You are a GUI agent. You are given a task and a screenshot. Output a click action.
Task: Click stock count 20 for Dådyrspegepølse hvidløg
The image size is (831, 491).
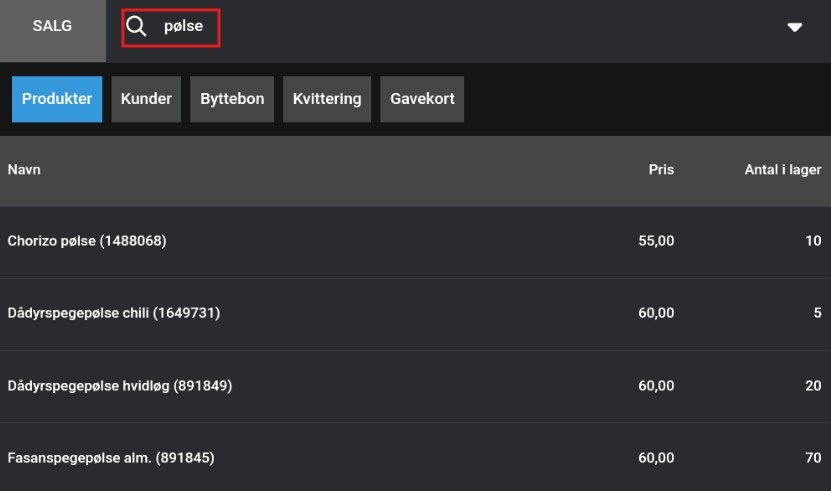[812, 386]
